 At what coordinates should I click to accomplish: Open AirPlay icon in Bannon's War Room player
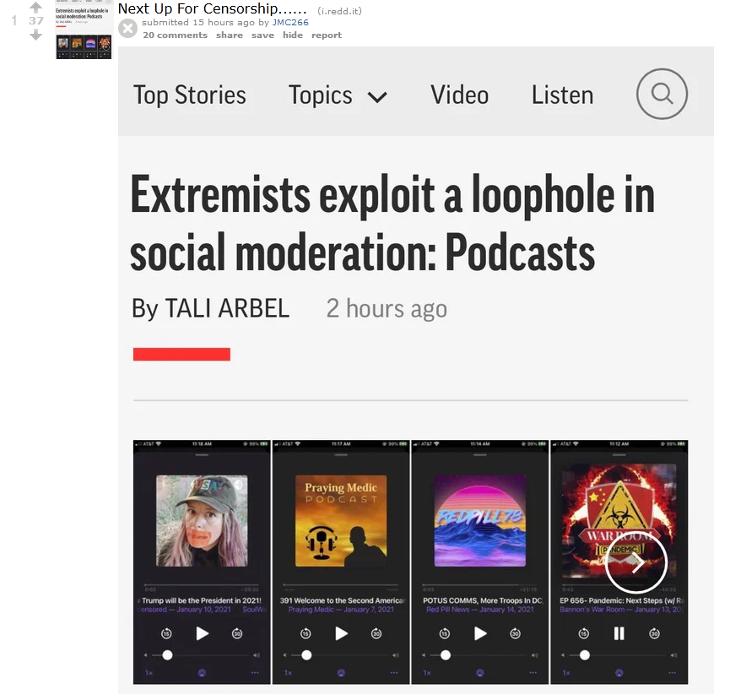click(619, 672)
